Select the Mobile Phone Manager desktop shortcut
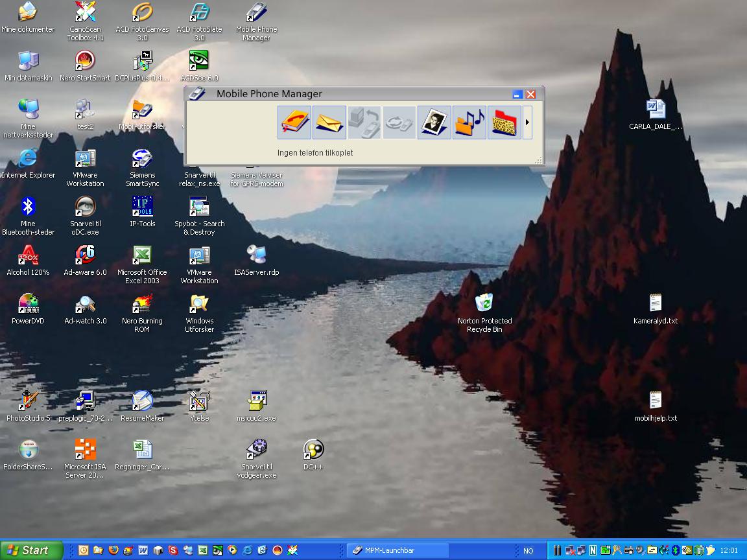Screen dimensions: 747x560 (256, 21)
